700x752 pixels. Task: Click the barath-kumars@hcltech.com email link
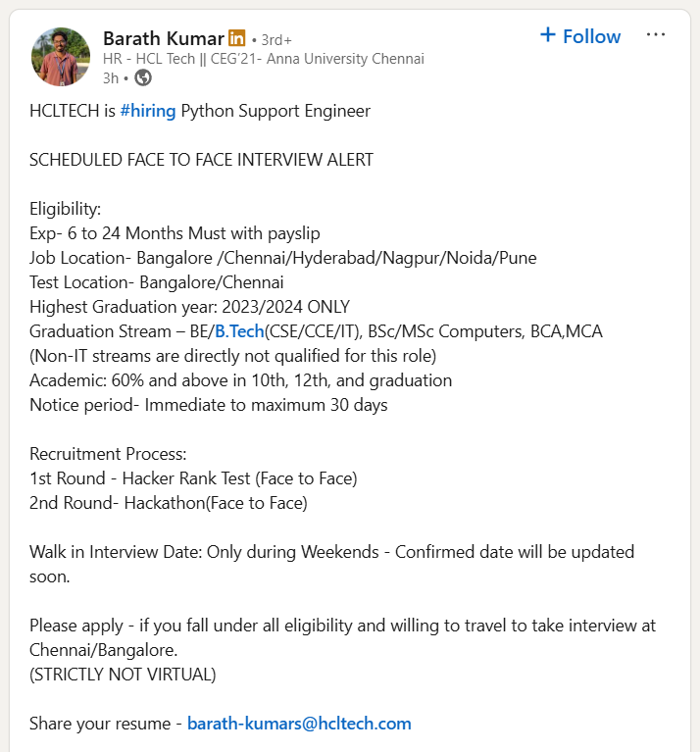coord(299,724)
